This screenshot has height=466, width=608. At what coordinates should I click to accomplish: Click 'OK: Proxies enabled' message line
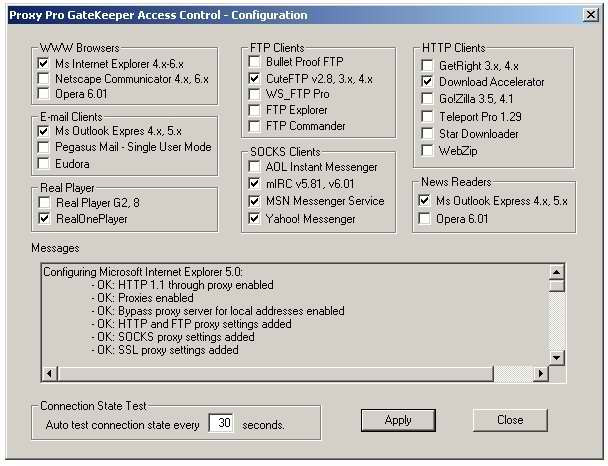pyautogui.click(x=143, y=298)
